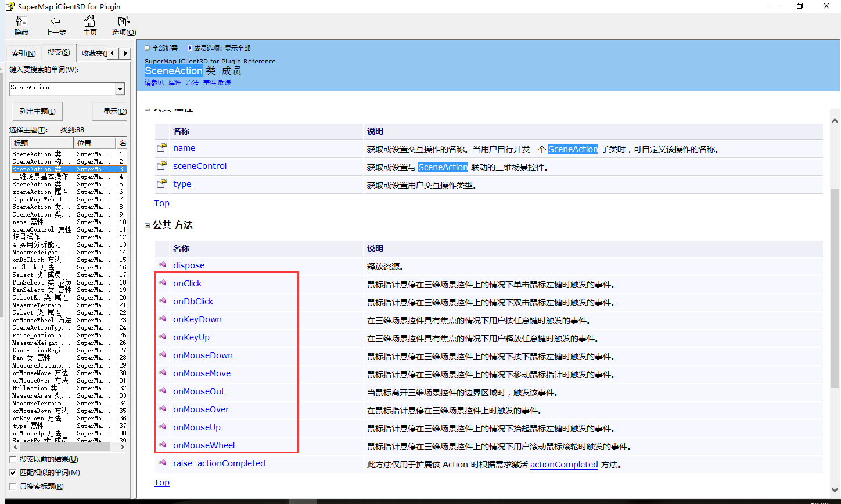Click the content pane vertical scrollbar thumb

(x=835, y=287)
